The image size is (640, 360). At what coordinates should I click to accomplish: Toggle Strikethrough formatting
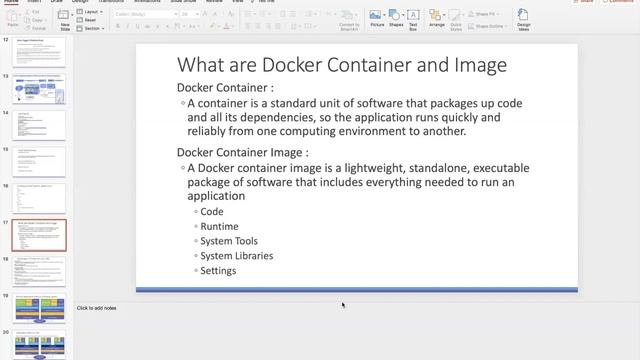pyautogui.click(x=147, y=27)
